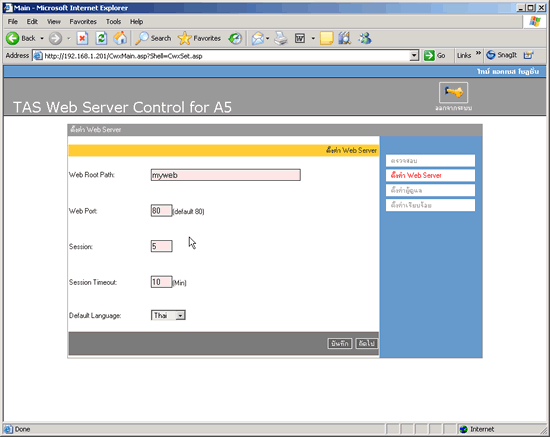Click the Mail envelope icon
Viewport: 550px width, 437px height.
(x=258, y=38)
